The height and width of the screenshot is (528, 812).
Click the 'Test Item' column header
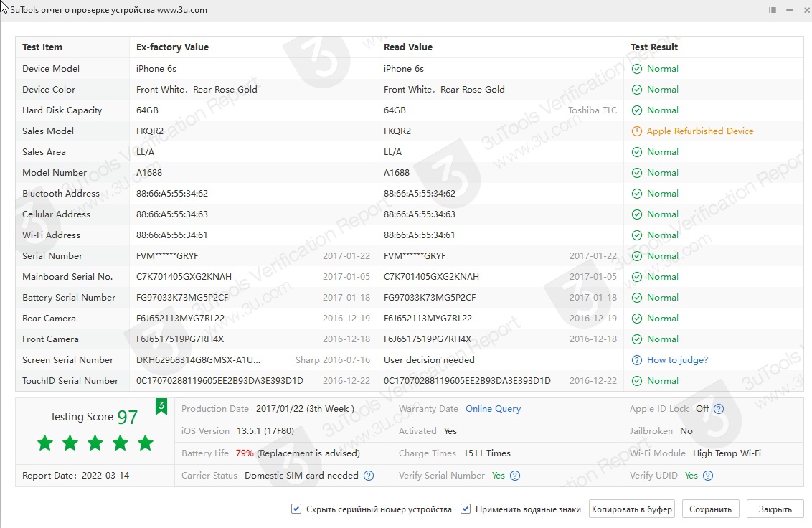(42, 47)
